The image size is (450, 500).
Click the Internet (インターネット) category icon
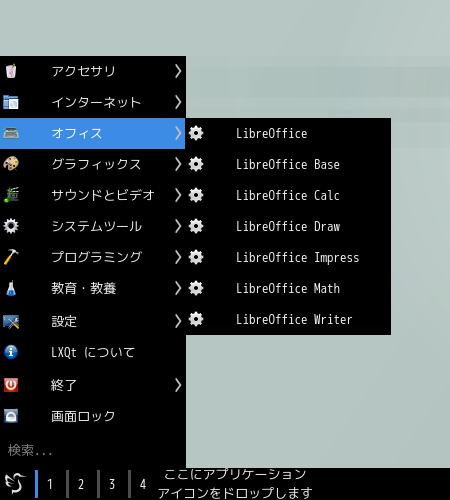click(x=11, y=102)
